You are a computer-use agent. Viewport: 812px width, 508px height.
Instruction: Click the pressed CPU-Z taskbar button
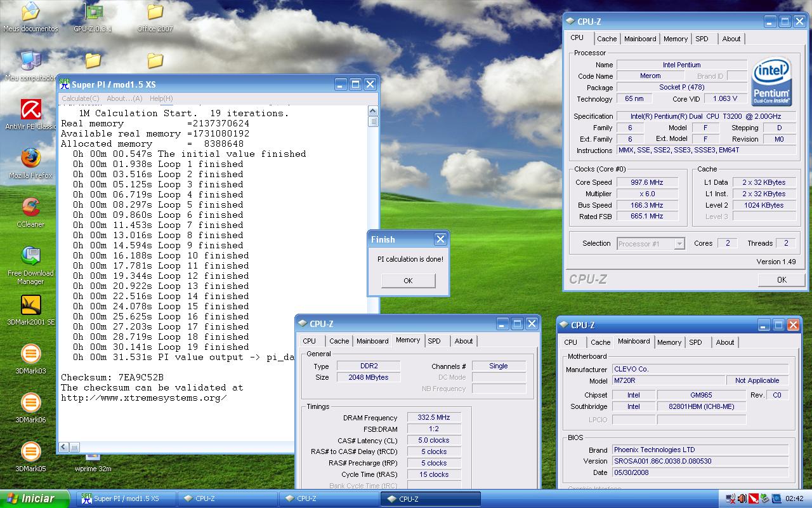(x=431, y=498)
